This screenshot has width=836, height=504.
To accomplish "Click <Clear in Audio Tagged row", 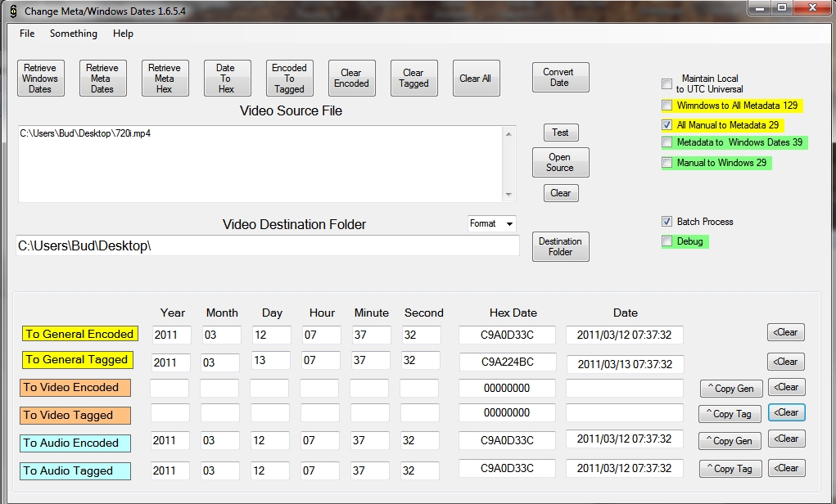I will coord(786,468).
